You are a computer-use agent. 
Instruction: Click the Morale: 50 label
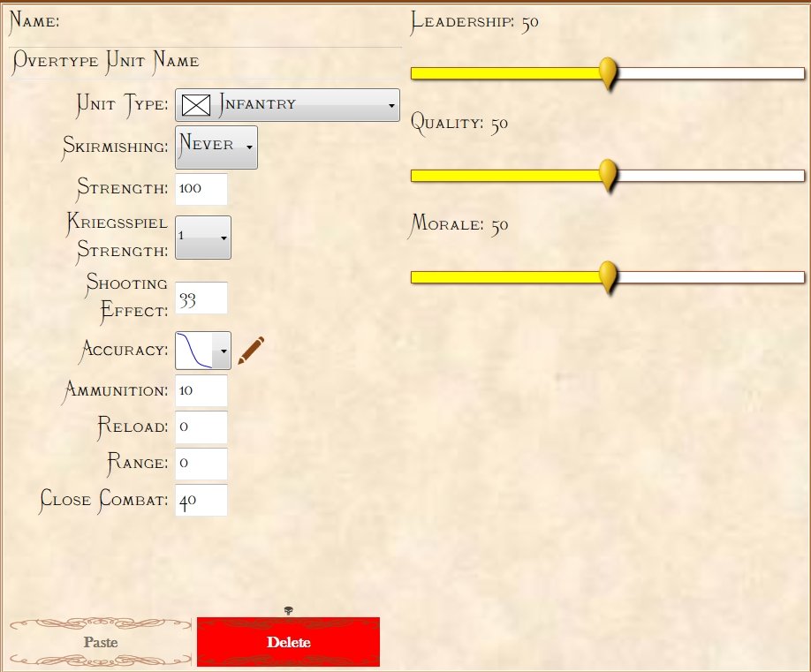(x=459, y=225)
